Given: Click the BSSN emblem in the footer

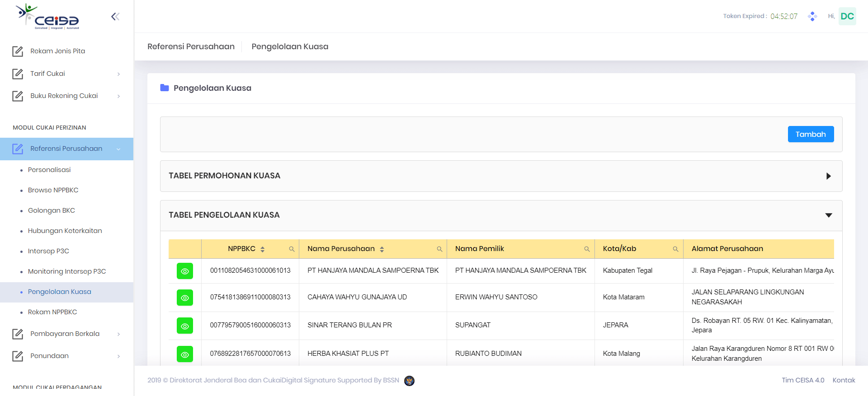Looking at the screenshot, I should coord(409,381).
